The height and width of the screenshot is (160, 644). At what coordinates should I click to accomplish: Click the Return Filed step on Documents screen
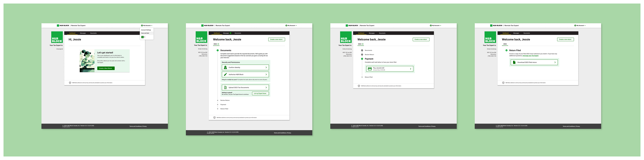tap(224, 109)
